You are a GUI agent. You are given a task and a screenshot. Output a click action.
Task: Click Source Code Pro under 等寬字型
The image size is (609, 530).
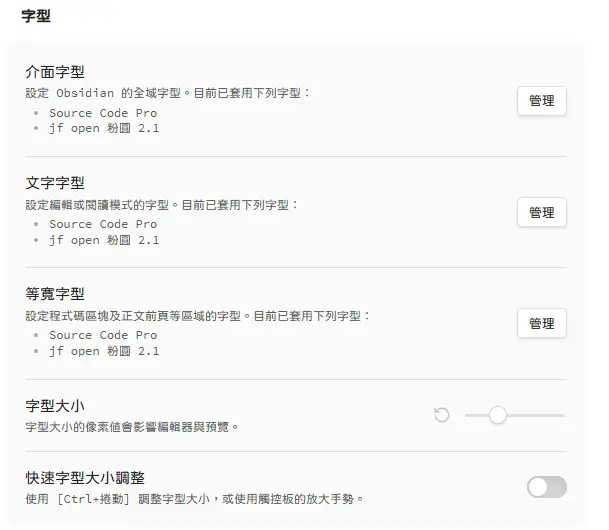tap(103, 335)
